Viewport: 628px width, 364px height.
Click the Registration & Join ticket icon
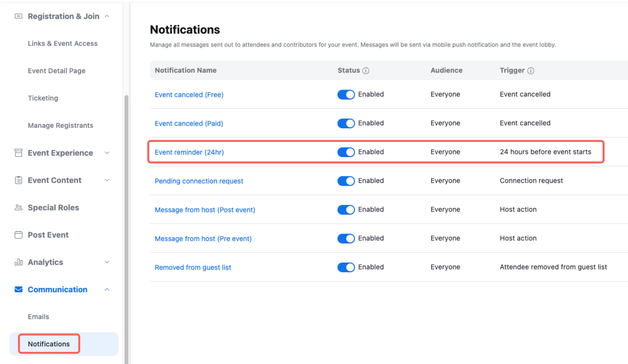pyautogui.click(x=19, y=16)
